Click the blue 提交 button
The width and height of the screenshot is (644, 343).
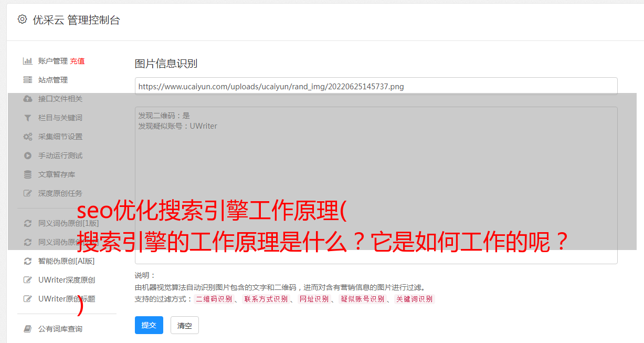(149, 325)
